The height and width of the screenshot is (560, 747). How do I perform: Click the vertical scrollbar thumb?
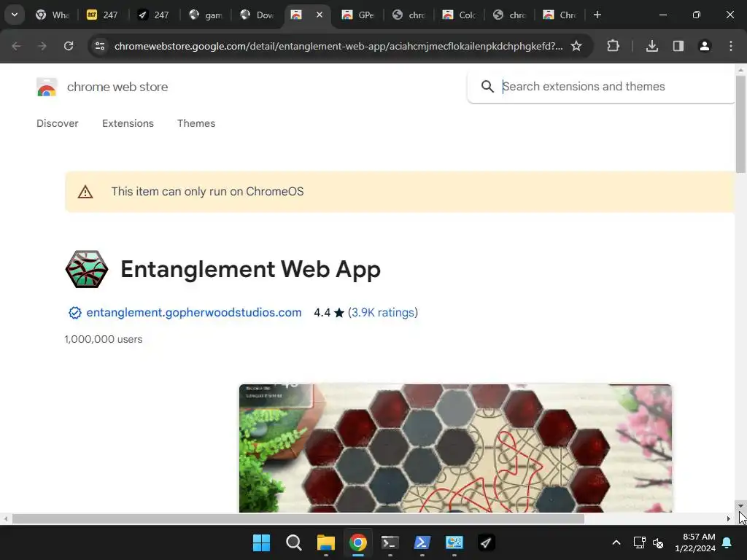click(x=740, y=124)
